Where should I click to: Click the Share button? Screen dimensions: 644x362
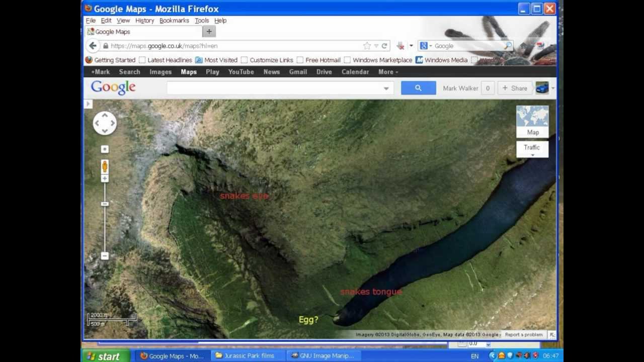point(515,88)
